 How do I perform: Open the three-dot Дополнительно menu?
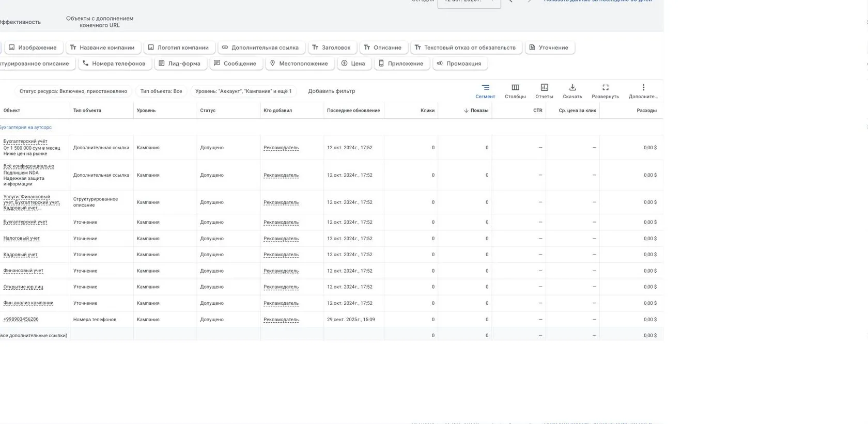(643, 91)
